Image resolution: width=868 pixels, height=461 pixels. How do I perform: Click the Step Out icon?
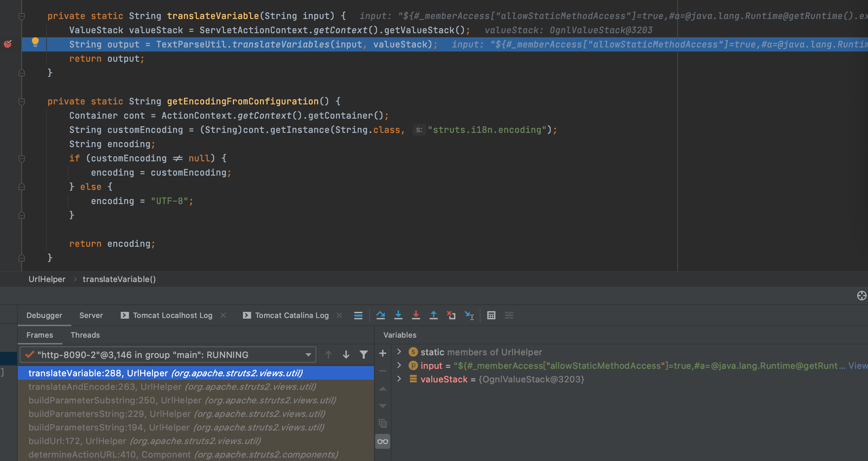pos(434,315)
